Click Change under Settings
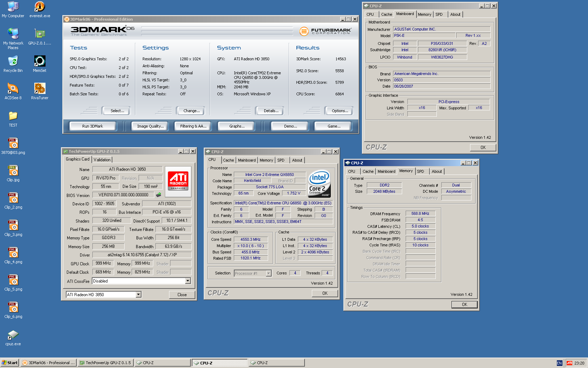This screenshot has width=588, height=368. point(191,111)
